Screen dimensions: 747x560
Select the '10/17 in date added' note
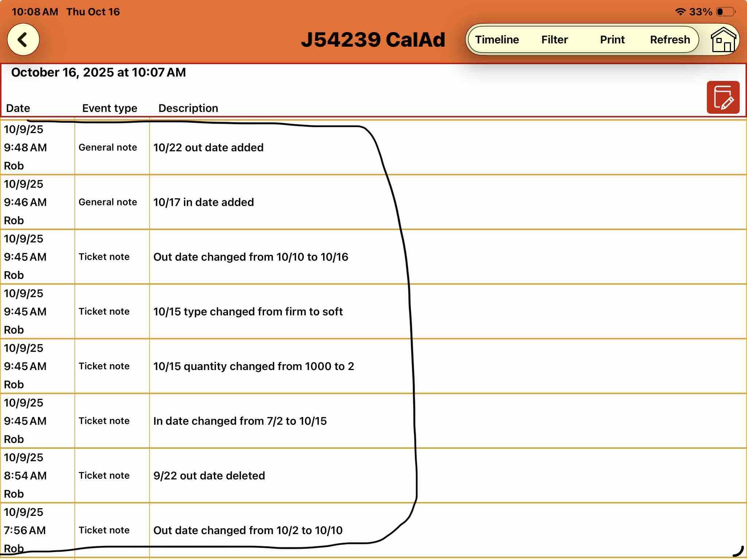point(204,202)
